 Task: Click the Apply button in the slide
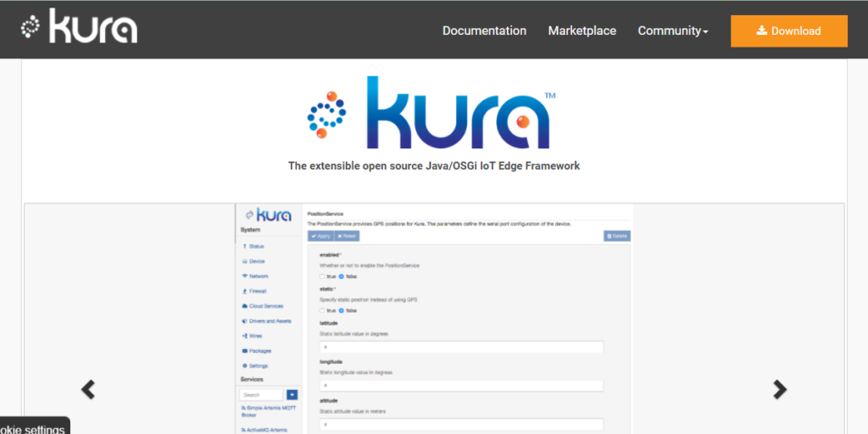pos(321,236)
